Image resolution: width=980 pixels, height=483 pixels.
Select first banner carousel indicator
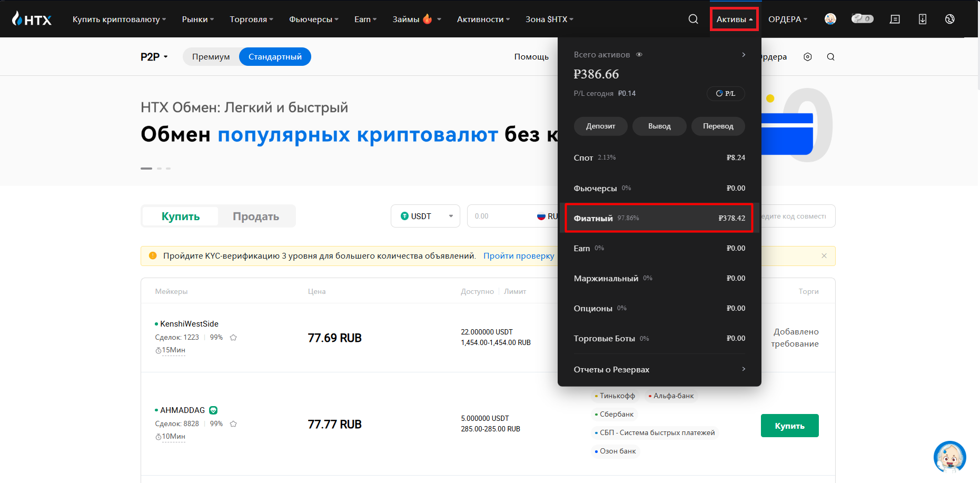[x=146, y=169]
